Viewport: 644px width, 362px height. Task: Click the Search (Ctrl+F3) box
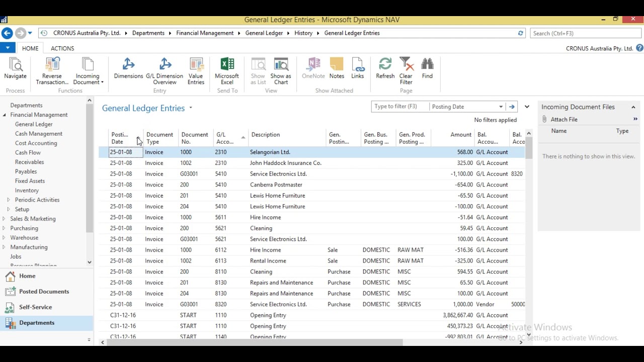(585, 33)
